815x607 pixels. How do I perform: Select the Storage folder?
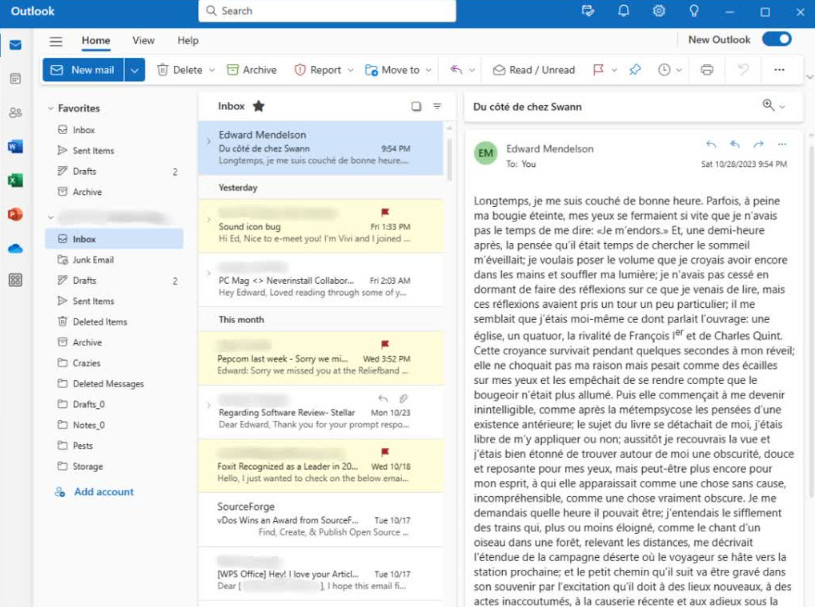click(114, 466)
